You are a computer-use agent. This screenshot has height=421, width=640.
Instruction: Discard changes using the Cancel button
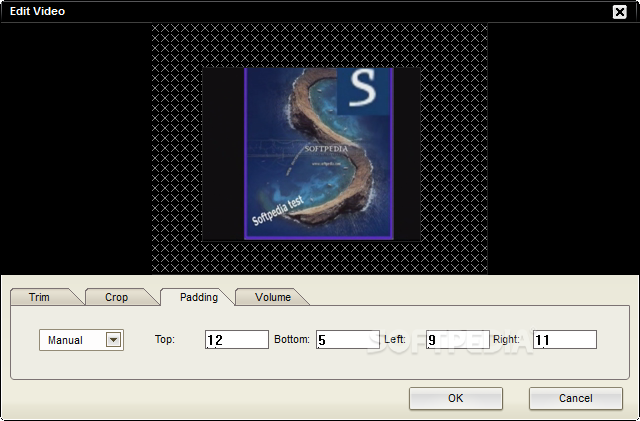coord(576,398)
